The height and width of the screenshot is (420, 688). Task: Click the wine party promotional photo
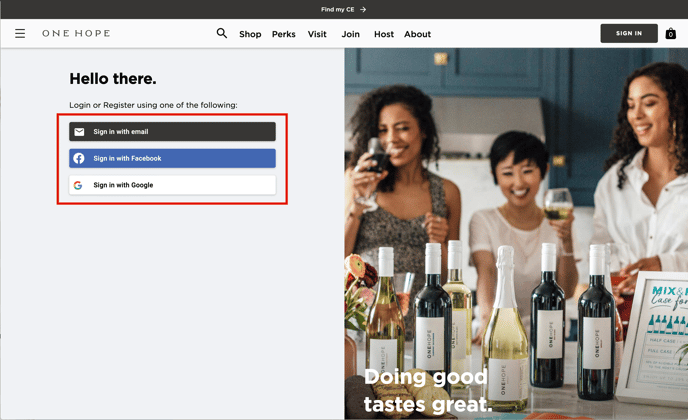pos(516,233)
